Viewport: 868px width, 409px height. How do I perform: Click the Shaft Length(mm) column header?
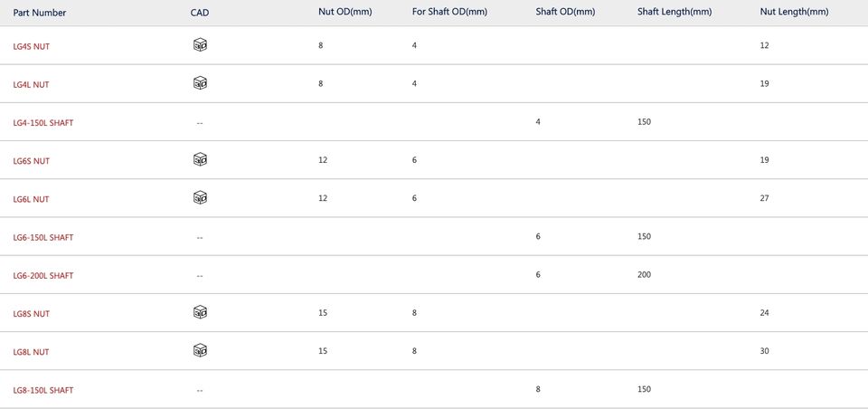[x=675, y=12]
